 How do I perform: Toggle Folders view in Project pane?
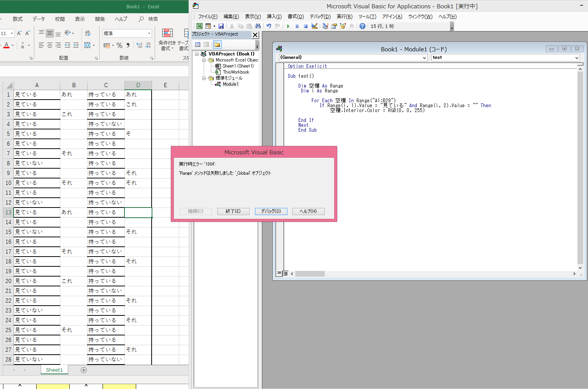click(217, 45)
